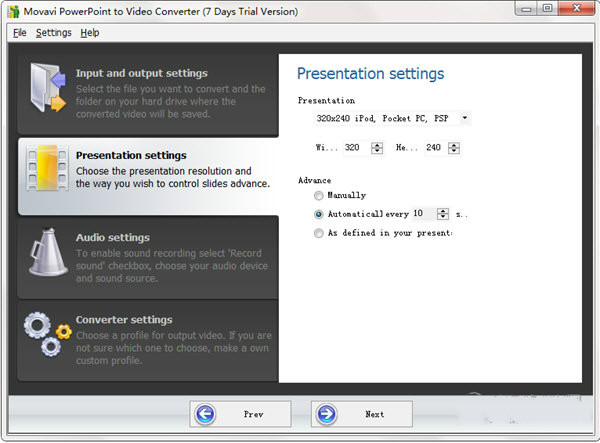Click the Presentation settings filmstrip icon
Image resolution: width=600 pixels, height=443 pixels.
click(47, 168)
